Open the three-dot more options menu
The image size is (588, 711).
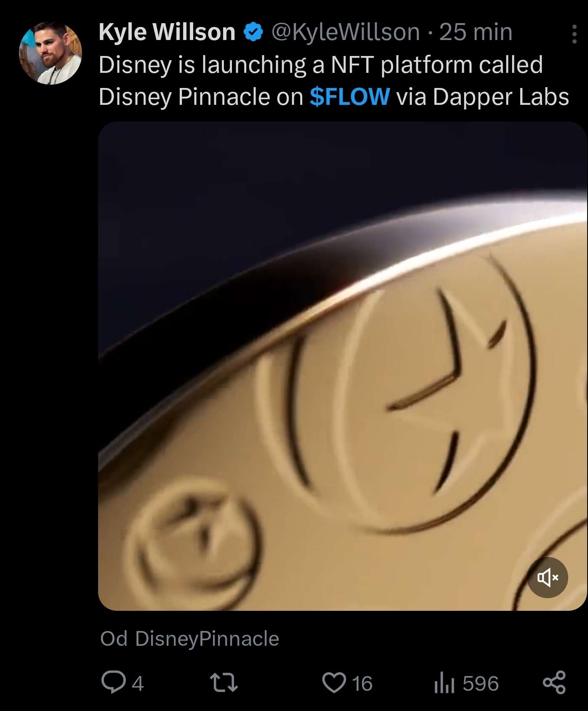click(x=574, y=34)
